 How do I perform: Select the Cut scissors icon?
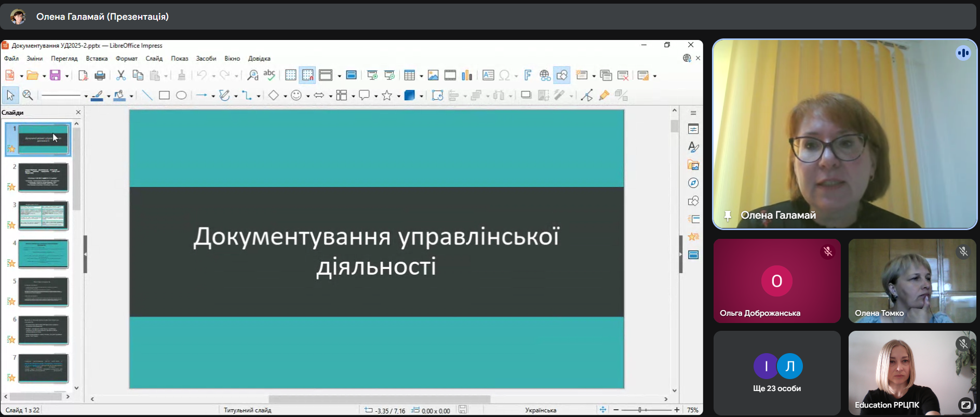tap(120, 76)
